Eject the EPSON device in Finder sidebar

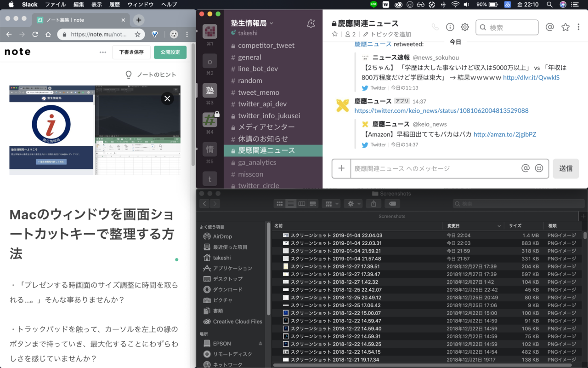pyautogui.click(x=260, y=344)
